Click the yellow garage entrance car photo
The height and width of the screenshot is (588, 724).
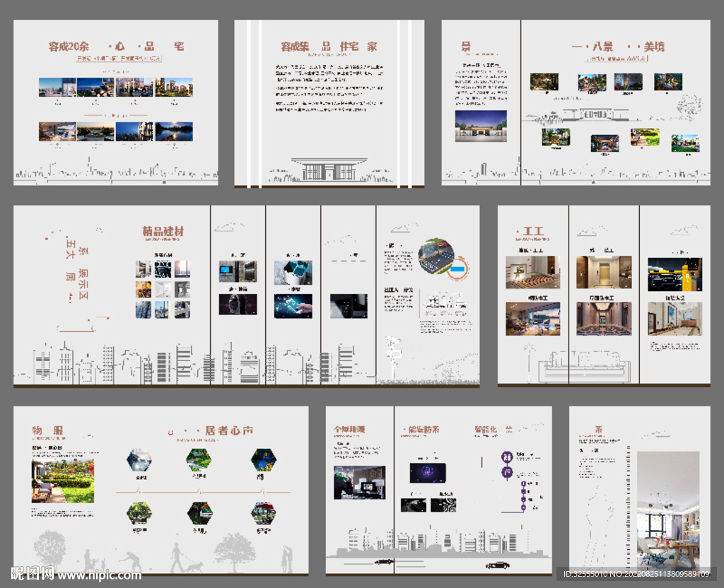(675, 275)
